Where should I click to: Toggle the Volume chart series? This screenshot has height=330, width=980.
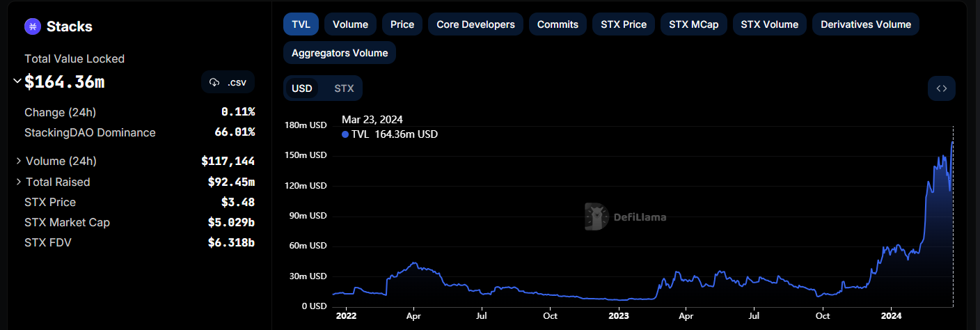click(350, 24)
